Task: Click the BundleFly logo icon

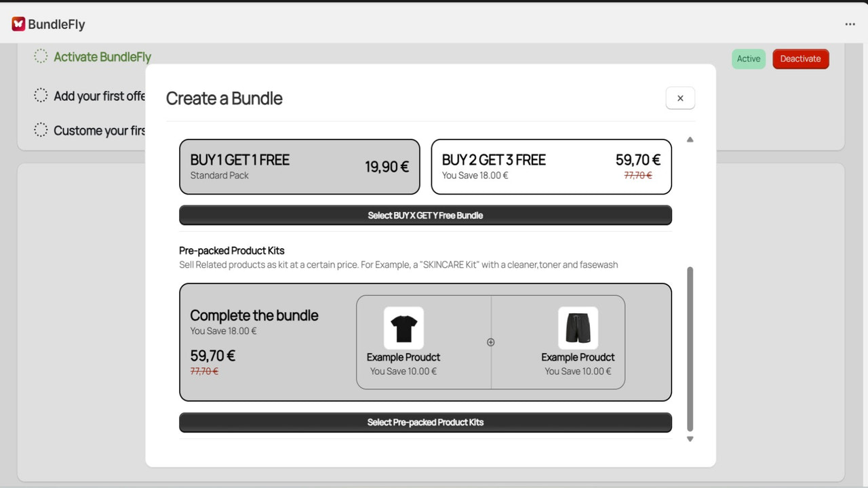Action: (18, 24)
